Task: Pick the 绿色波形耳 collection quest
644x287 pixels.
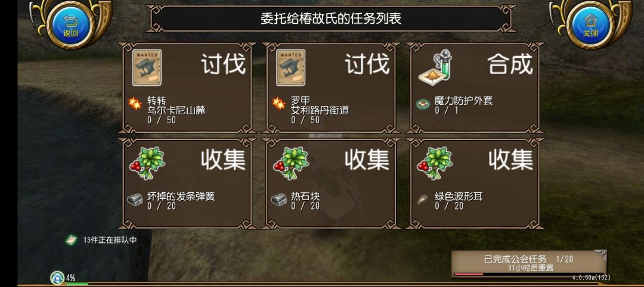Action: point(475,183)
